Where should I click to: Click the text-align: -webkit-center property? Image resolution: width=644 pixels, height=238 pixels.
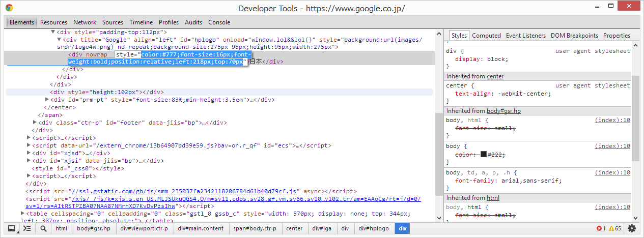[x=503, y=94]
